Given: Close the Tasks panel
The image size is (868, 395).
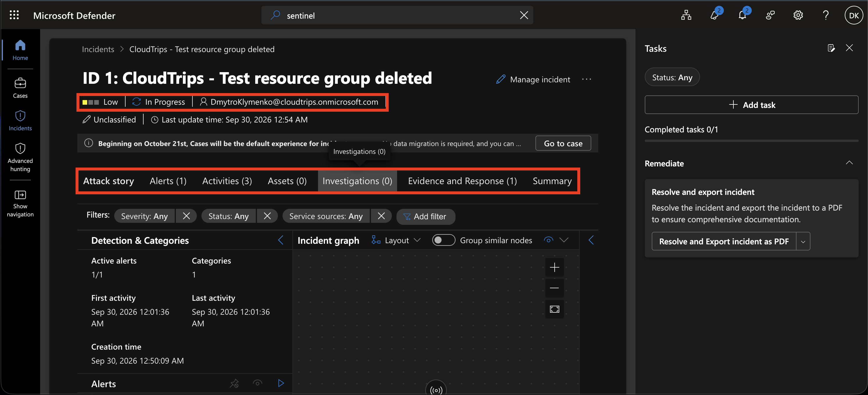Looking at the screenshot, I should [x=849, y=48].
